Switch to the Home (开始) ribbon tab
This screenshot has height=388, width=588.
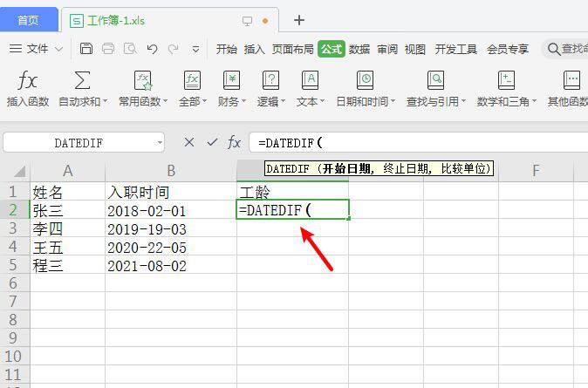[227, 49]
